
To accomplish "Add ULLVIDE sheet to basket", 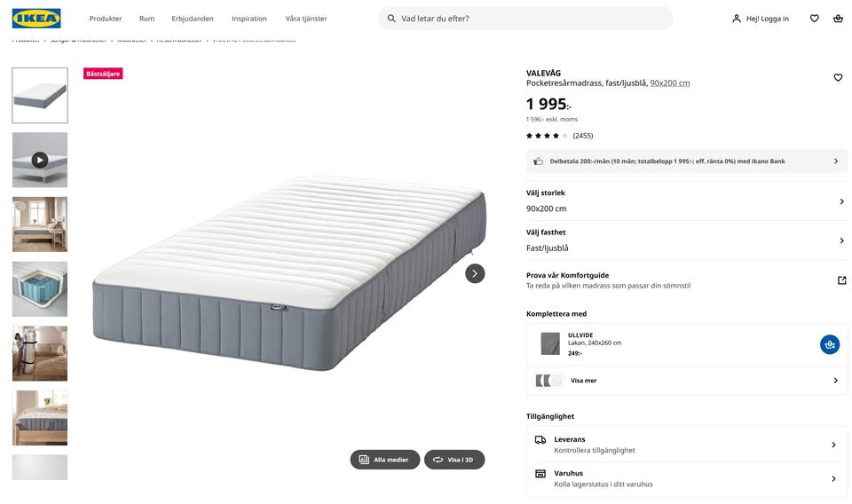I will coord(829,344).
